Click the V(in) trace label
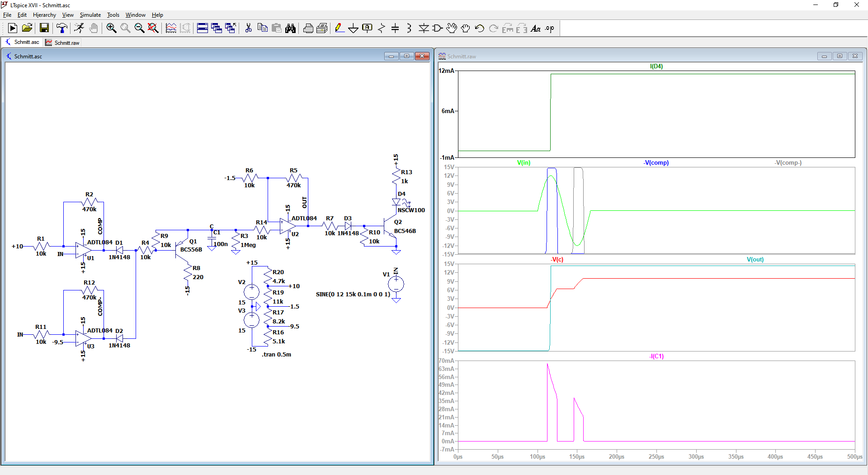868x475 pixels. point(524,163)
